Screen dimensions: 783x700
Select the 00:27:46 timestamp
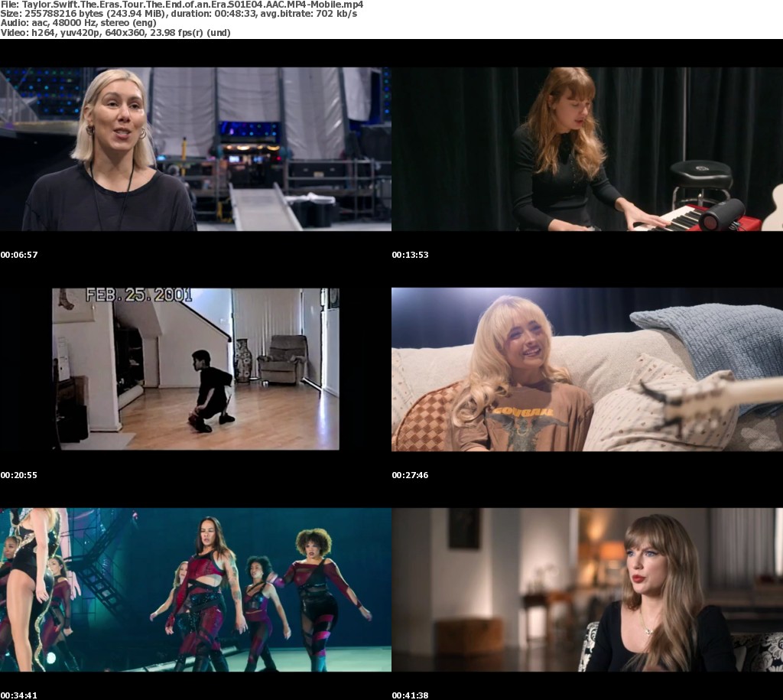411,475
